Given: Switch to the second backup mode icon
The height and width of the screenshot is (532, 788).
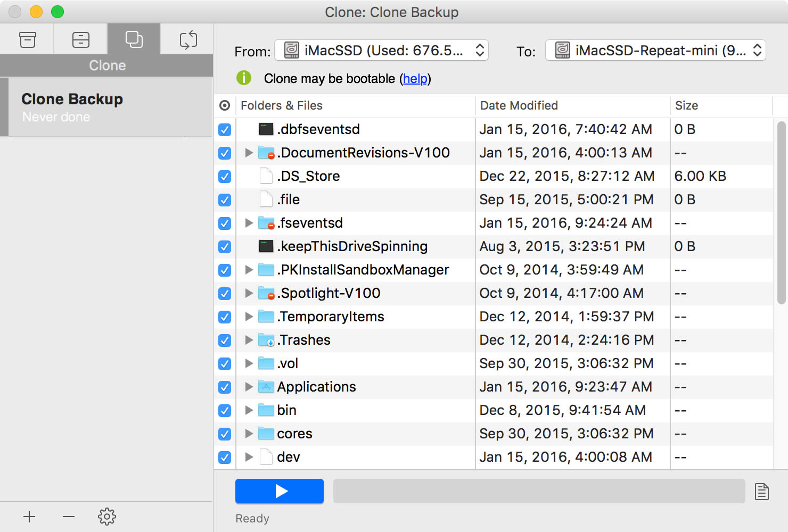Looking at the screenshot, I should 80,40.
